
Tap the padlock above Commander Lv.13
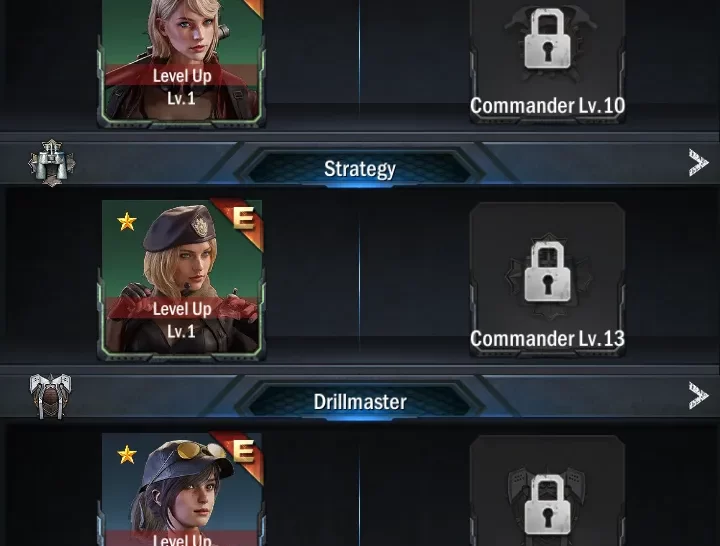(547, 271)
